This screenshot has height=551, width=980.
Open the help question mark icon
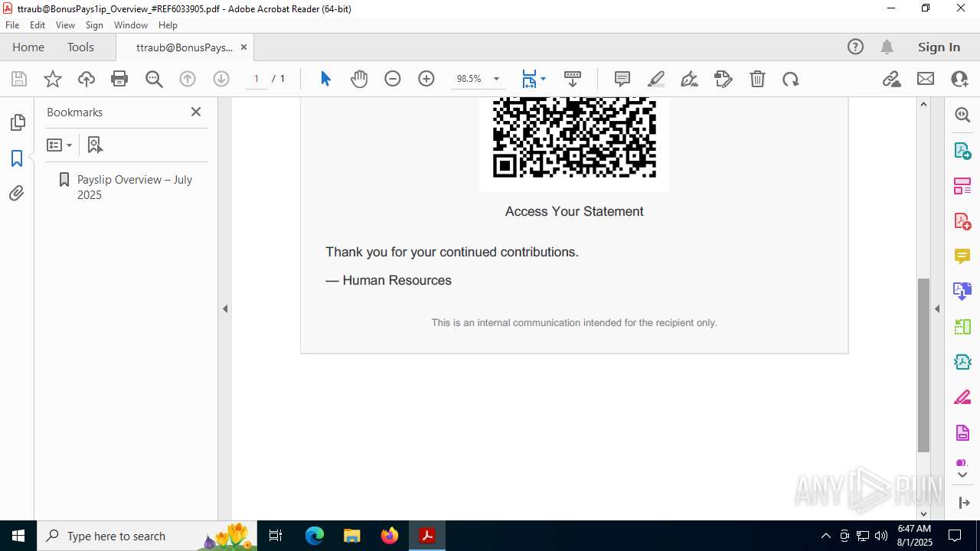click(855, 47)
